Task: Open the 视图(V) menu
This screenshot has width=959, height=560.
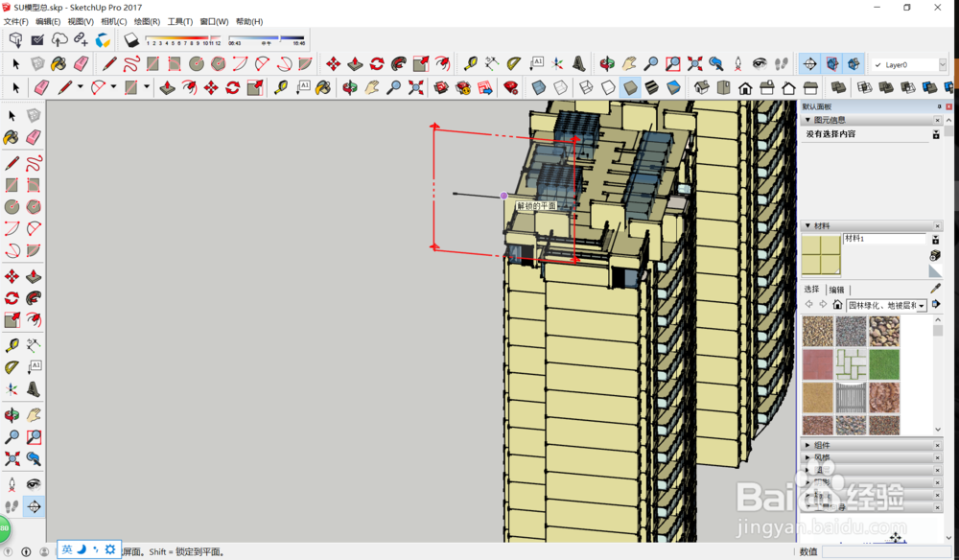Action: [x=81, y=21]
